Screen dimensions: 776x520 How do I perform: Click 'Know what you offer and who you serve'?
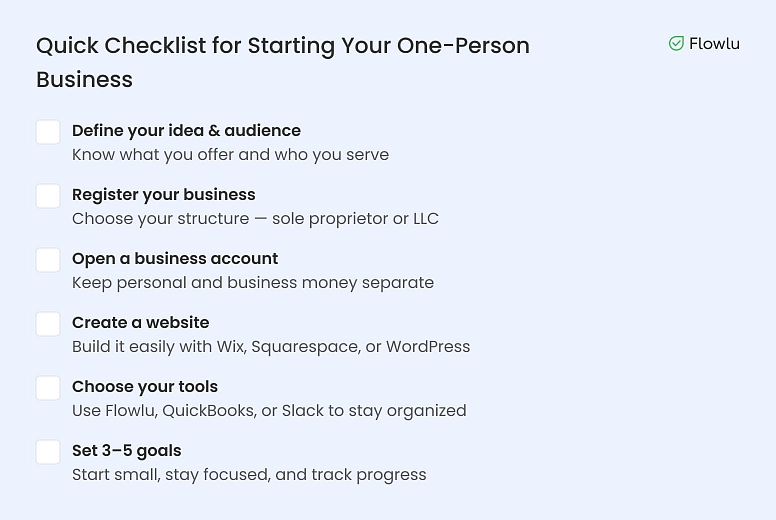(x=230, y=155)
